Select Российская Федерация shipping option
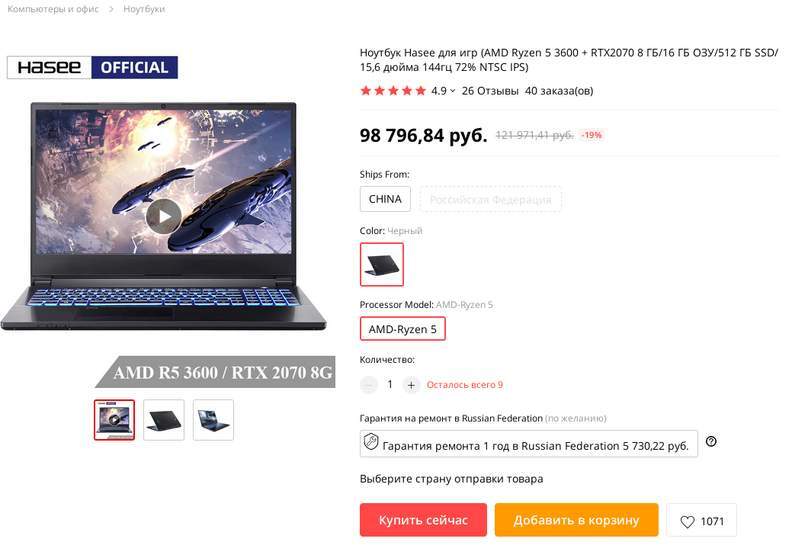This screenshot has height=545, width=792. click(490, 199)
